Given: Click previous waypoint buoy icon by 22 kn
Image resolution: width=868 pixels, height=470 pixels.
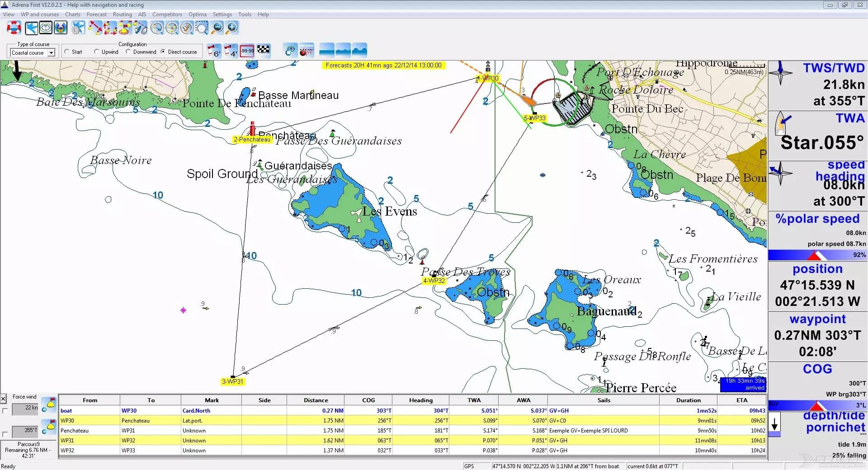Looking at the screenshot, I should pyautogui.click(x=48, y=404).
